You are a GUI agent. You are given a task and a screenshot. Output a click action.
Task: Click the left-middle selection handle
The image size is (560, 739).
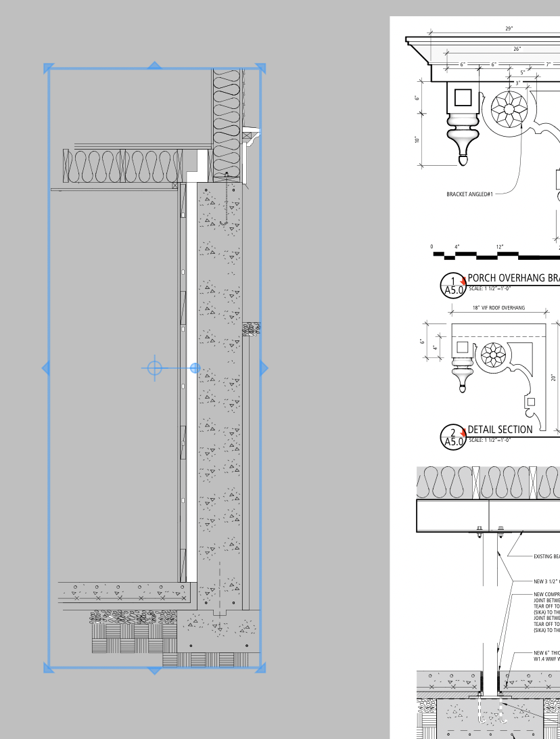click(46, 368)
